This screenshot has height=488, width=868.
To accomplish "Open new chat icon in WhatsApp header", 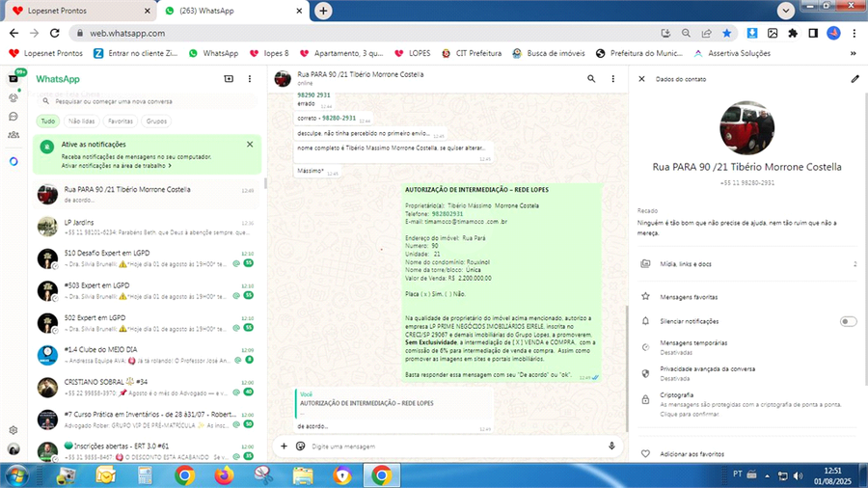I will click(x=229, y=79).
